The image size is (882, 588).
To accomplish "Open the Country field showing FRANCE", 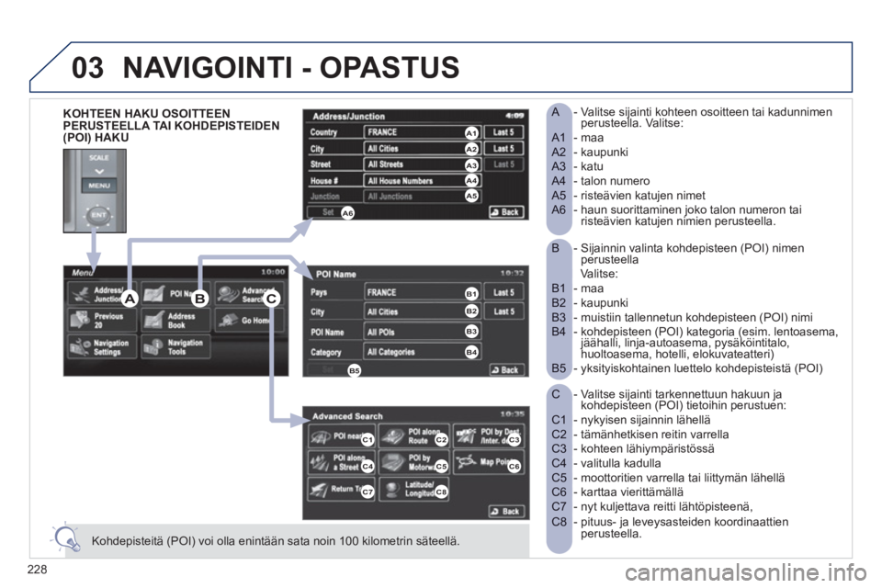I will 423,132.
